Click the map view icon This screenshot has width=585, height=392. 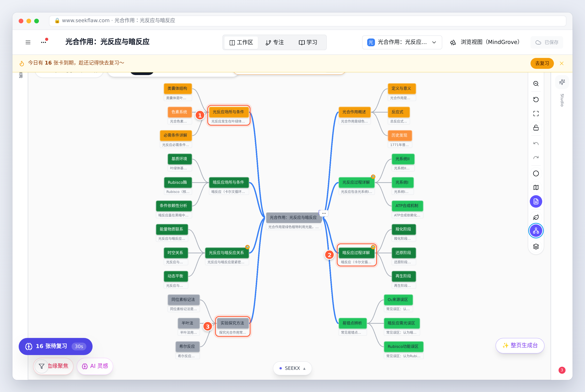pyautogui.click(x=536, y=187)
